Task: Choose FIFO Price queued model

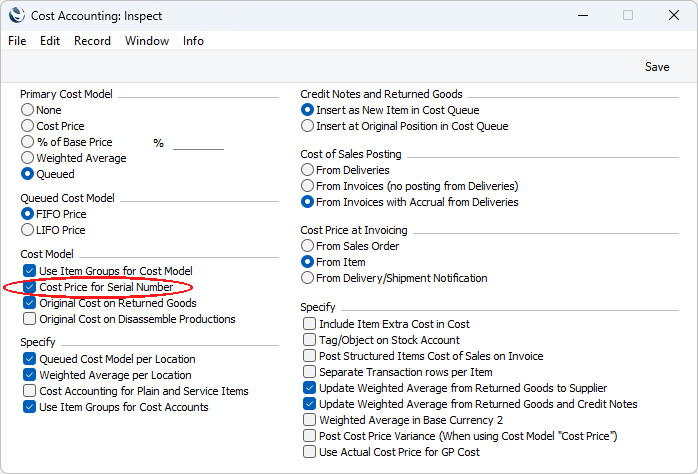Action: 28,214
